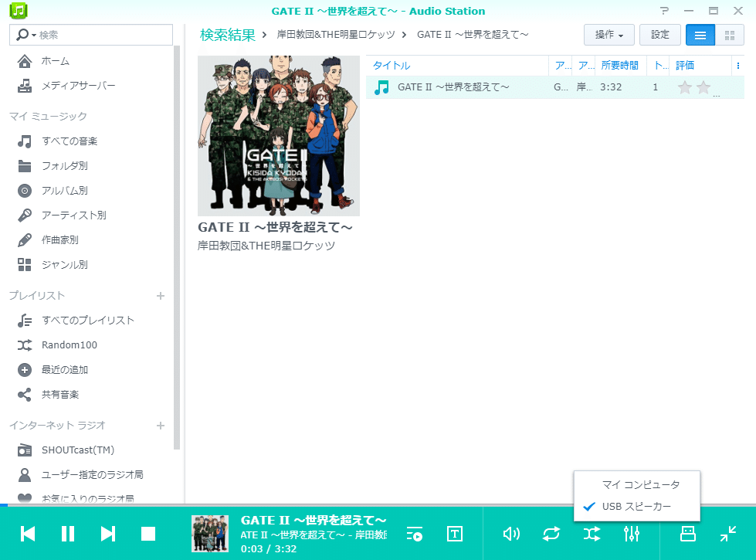The height and width of the screenshot is (560, 756).
Task: Click the now-playing thumbnail in player bar
Action: tap(210, 534)
